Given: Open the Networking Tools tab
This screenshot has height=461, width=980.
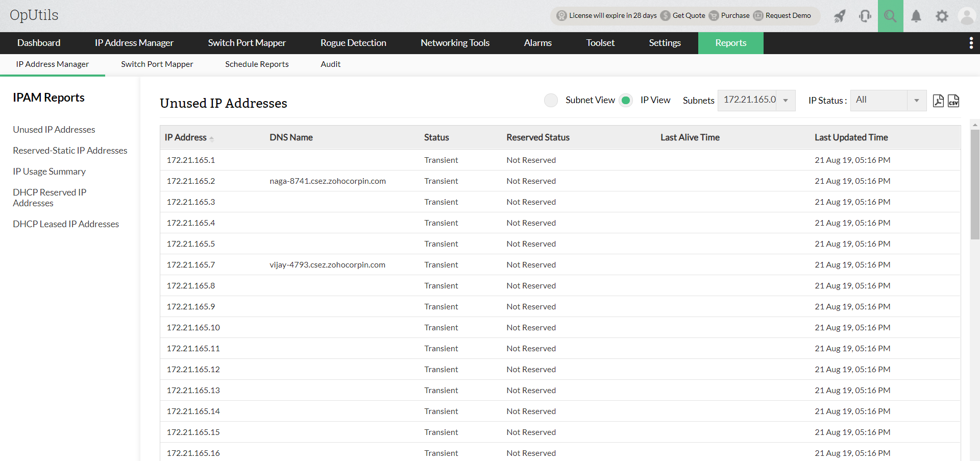Looking at the screenshot, I should (455, 43).
